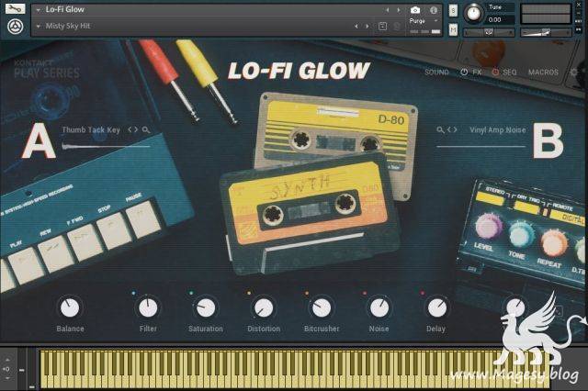This screenshot has width=588, height=391.
Task: Click the Native Instruments logo icon
Action: click(x=16, y=27)
